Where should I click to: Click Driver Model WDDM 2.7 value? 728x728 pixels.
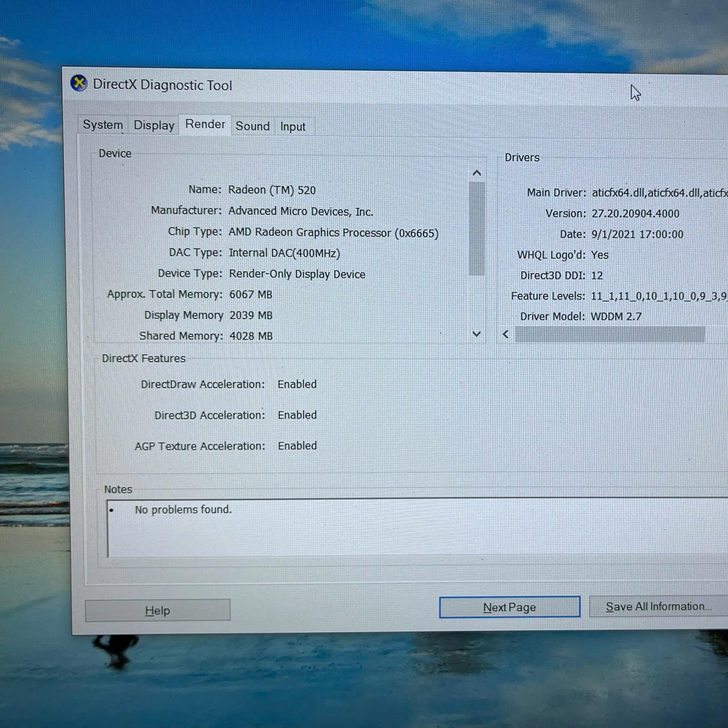tap(616, 316)
